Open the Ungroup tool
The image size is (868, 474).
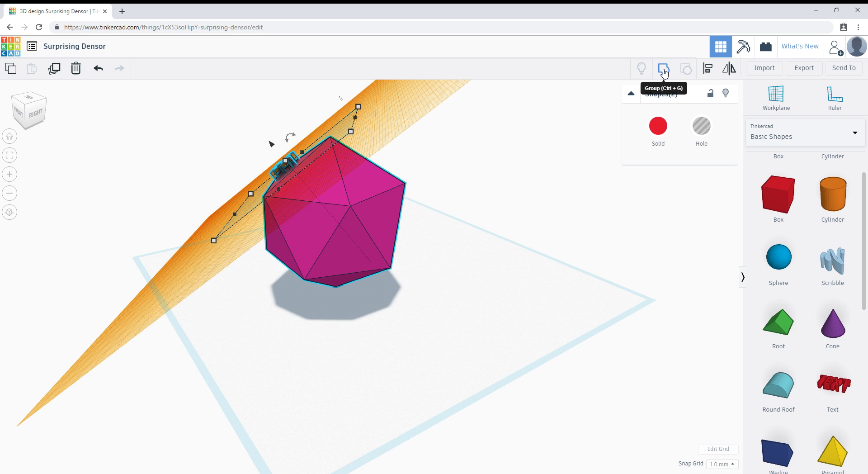(x=686, y=68)
